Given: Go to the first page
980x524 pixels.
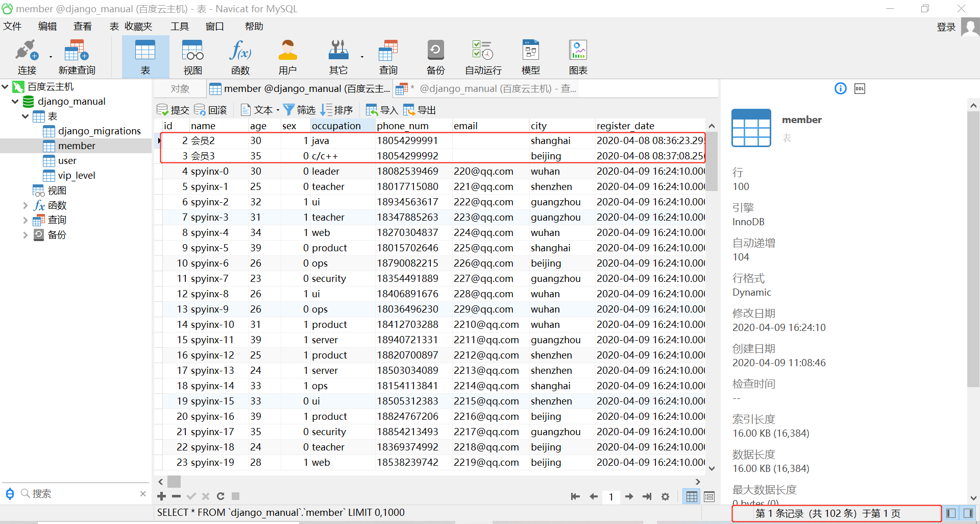Looking at the screenshot, I should 575,496.
